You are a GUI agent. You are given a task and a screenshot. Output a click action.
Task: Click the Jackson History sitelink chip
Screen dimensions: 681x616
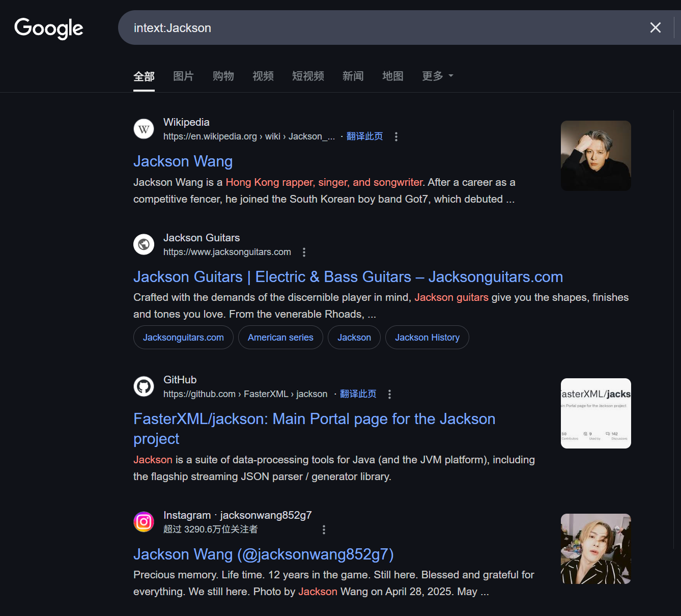pyautogui.click(x=427, y=338)
